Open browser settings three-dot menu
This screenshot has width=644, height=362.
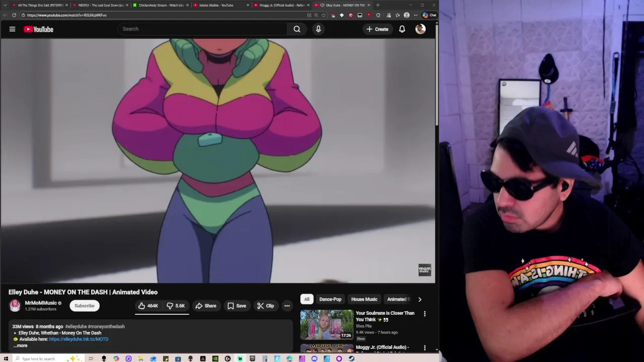pyautogui.click(x=416, y=15)
